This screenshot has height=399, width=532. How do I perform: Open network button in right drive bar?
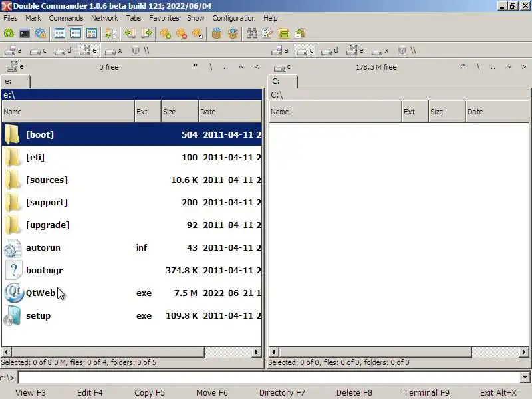click(x=407, y=51)
